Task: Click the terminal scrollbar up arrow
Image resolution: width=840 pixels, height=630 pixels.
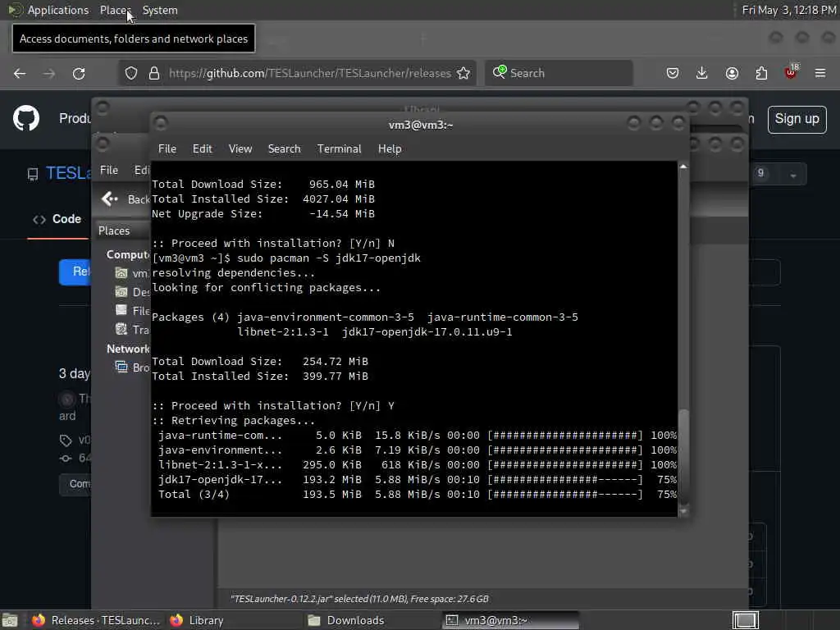Action: point(683,167)
